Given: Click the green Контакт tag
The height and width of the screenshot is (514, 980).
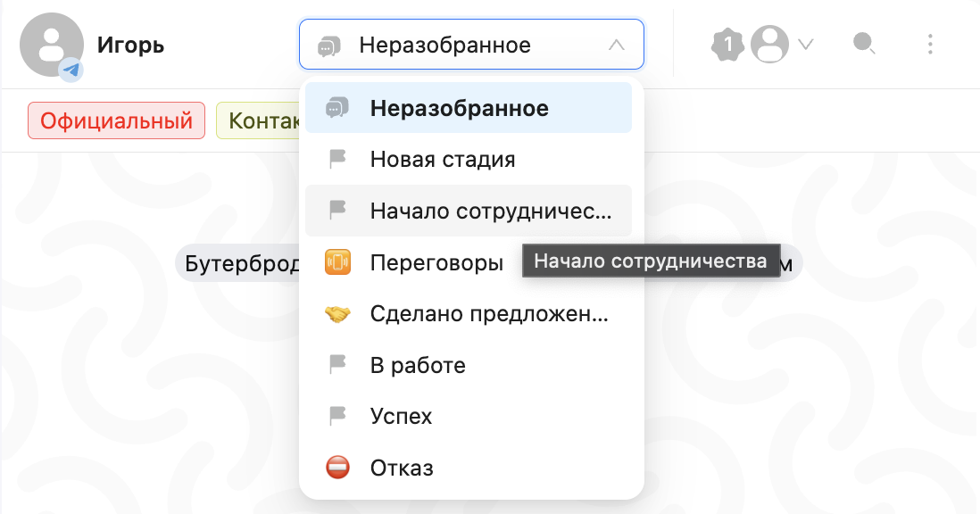Looking at the screenshot, I should (x=259, y=120).
